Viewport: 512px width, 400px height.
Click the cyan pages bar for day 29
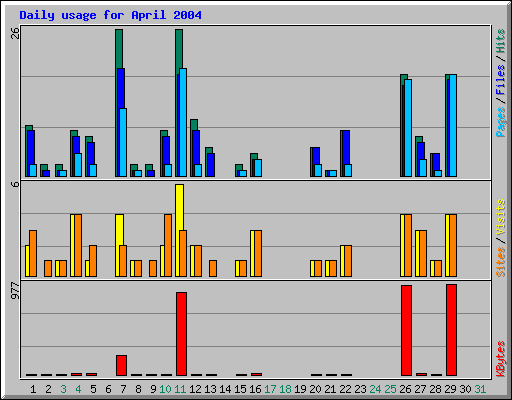453,125
